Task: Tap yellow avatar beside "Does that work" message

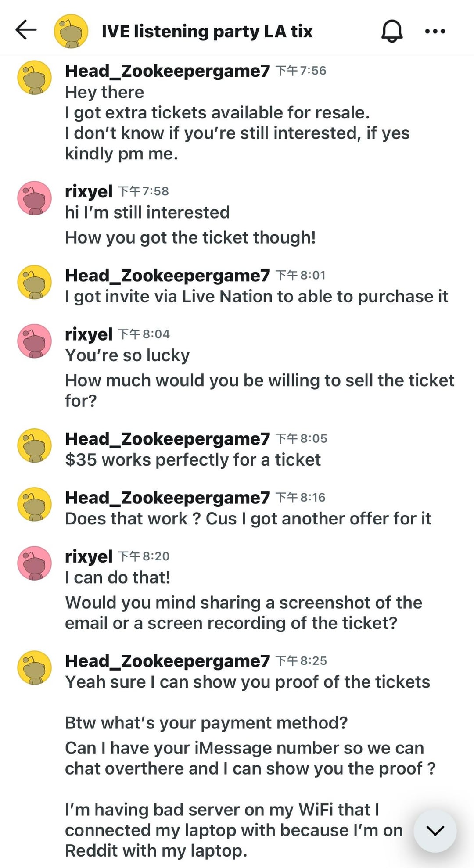Action: pyautogui.click(x=34, y=504)
